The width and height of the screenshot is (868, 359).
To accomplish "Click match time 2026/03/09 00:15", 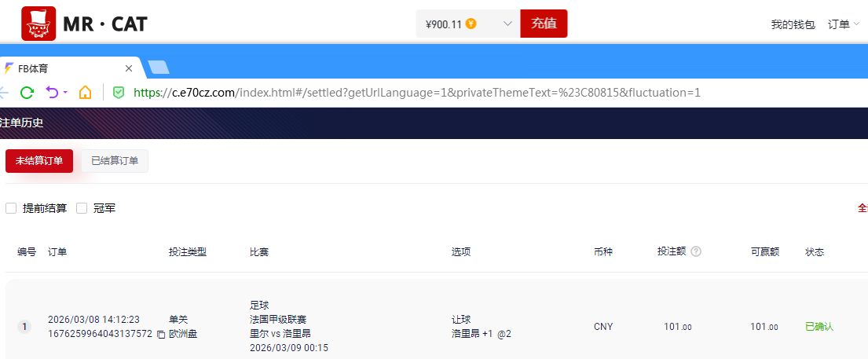I will pos(289,348).
